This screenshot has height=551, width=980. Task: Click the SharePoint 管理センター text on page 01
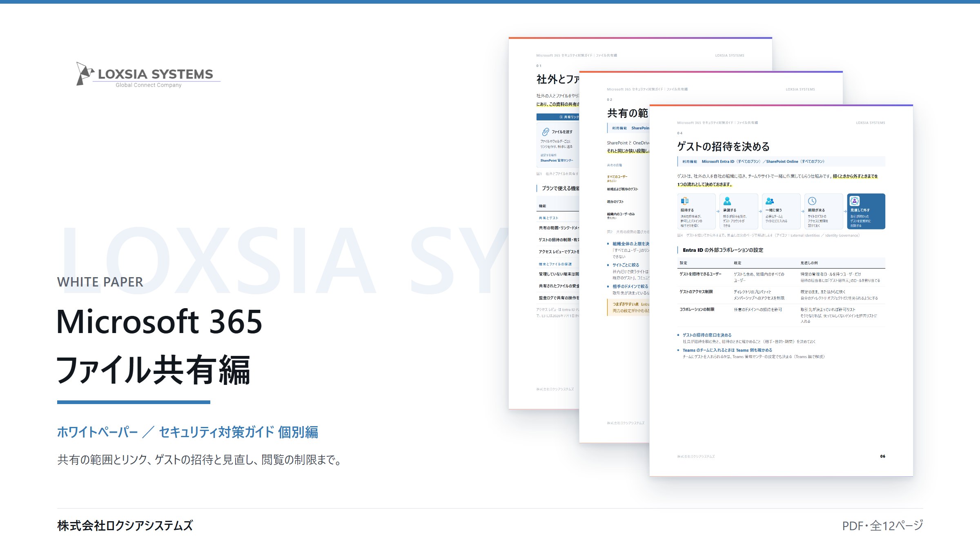557,160
